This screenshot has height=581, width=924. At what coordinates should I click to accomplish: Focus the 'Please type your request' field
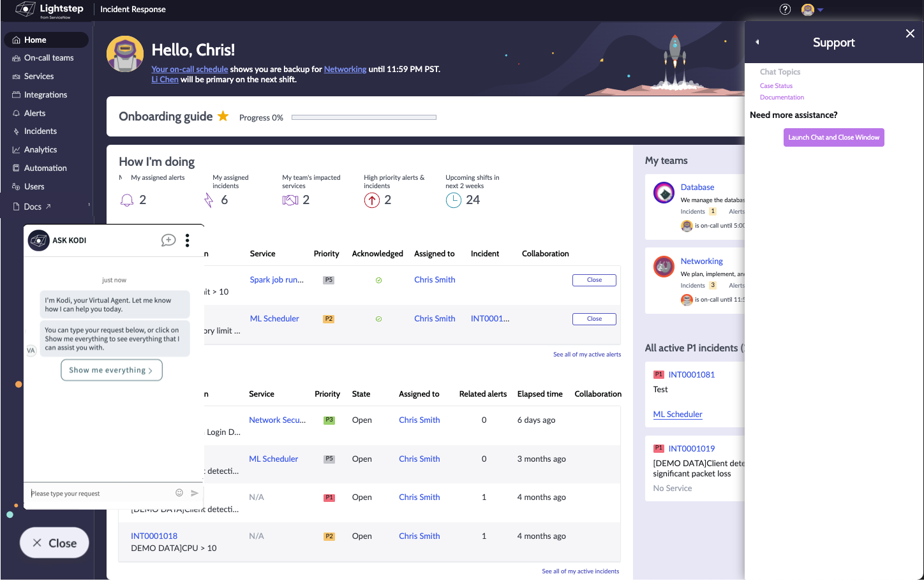coord(100,494)
